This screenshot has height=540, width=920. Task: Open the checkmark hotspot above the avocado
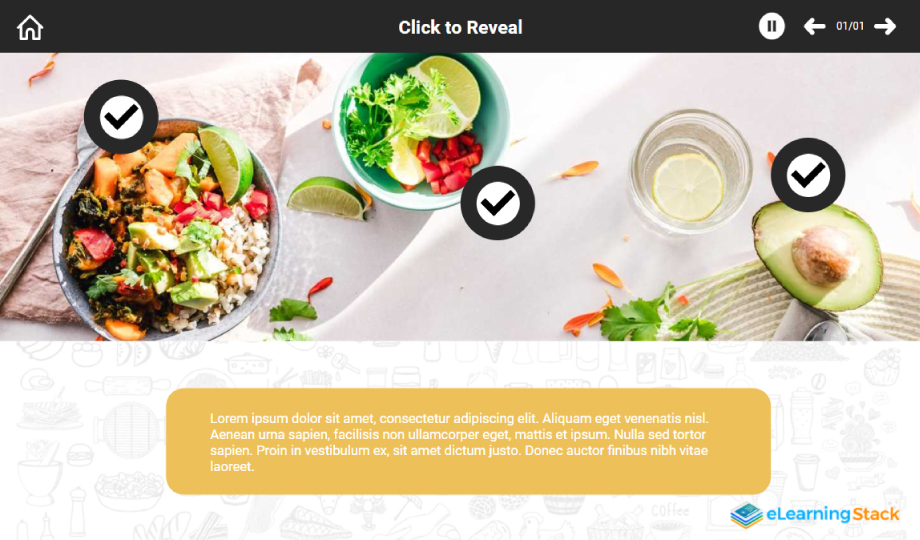808,175
